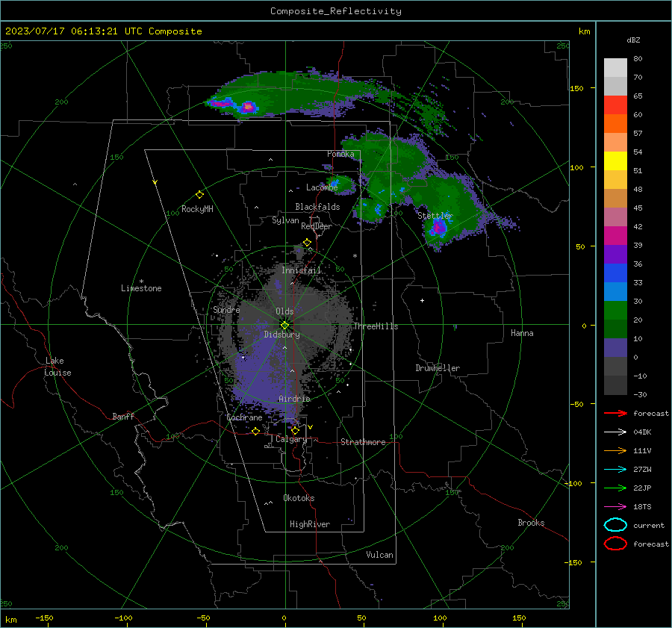Click the magenta 18TS arrow legend icon
The height and width of the screenshot is (628, 672).
click(615, 507)
